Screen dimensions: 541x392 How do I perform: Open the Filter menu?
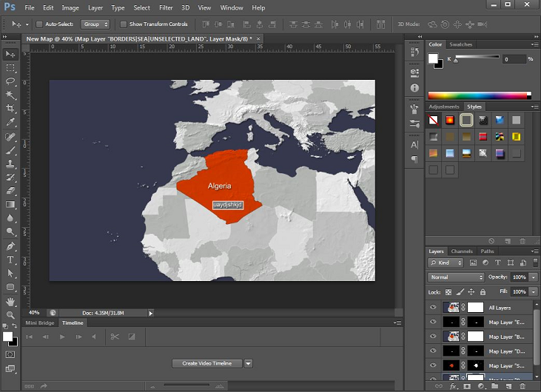[x=166, y=7]
